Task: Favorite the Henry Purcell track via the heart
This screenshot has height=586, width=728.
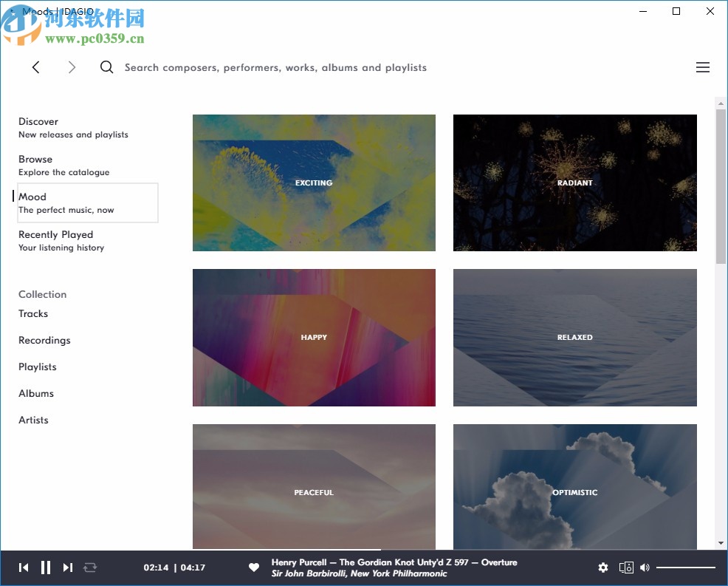Action: (x=253, y=567)
